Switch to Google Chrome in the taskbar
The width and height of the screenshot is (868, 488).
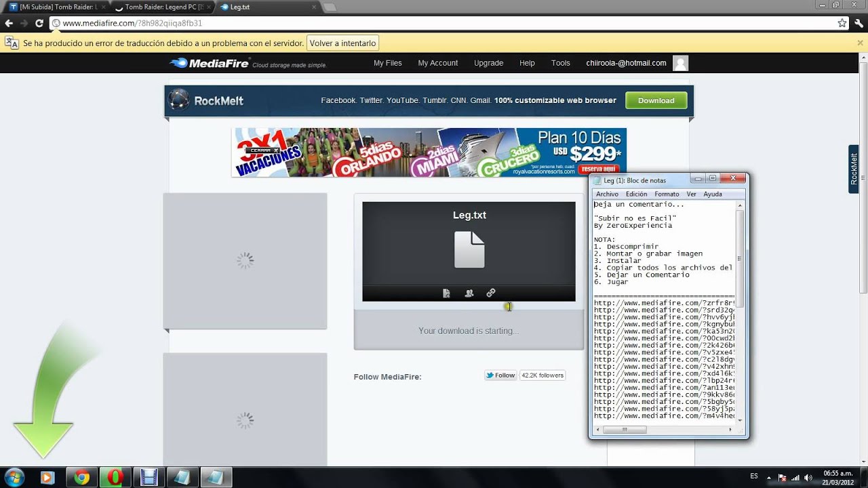click(x=81, y=477)
